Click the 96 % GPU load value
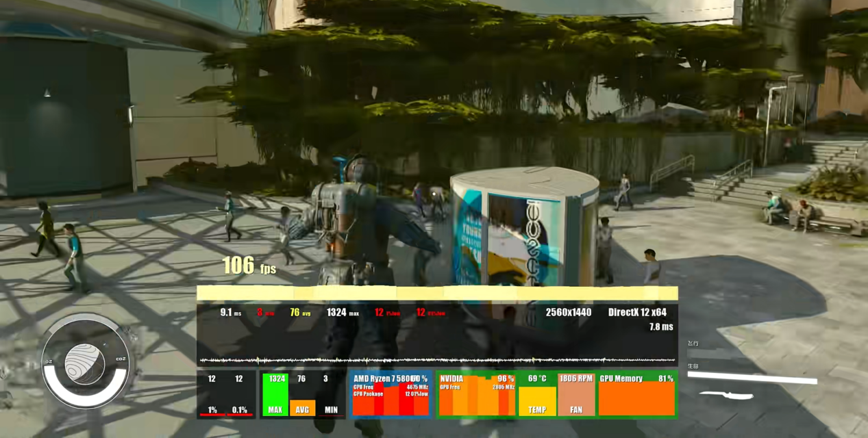 click(506, 378)
